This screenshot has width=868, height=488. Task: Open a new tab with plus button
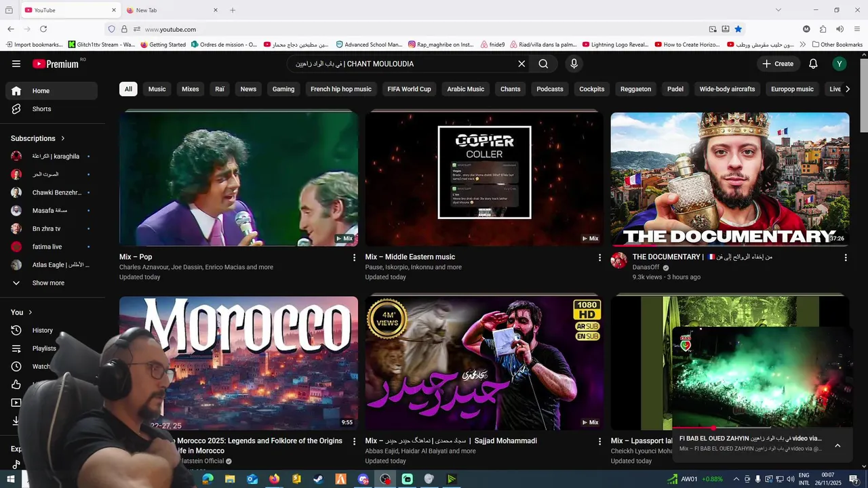click(x=233, y=10)
